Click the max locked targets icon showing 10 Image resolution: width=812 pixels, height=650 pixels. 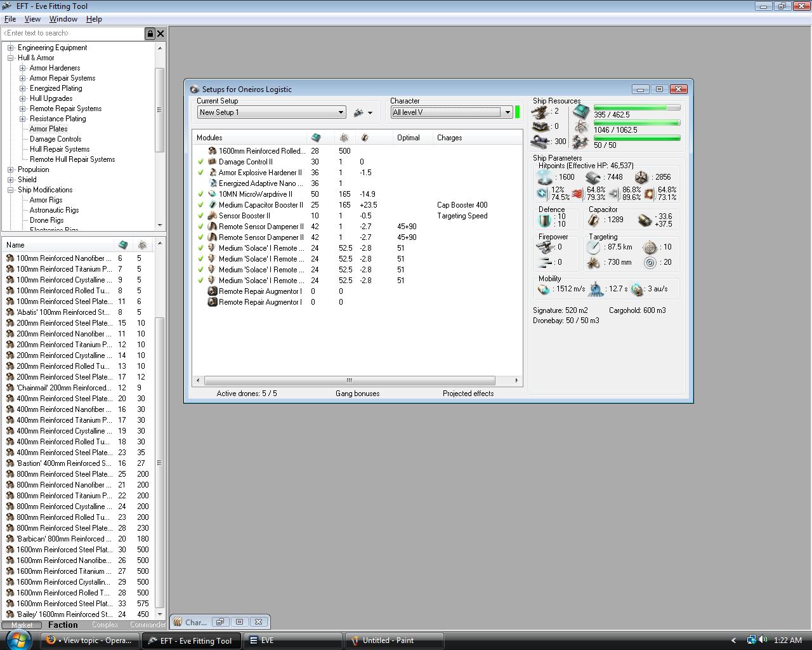click(x=650, y=247)
